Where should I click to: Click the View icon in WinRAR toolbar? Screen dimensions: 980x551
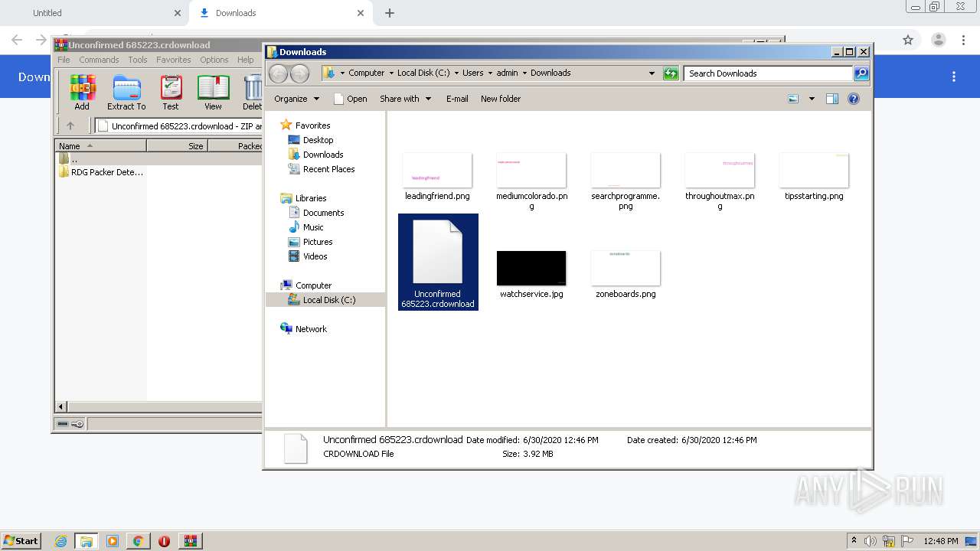point(213,93)
